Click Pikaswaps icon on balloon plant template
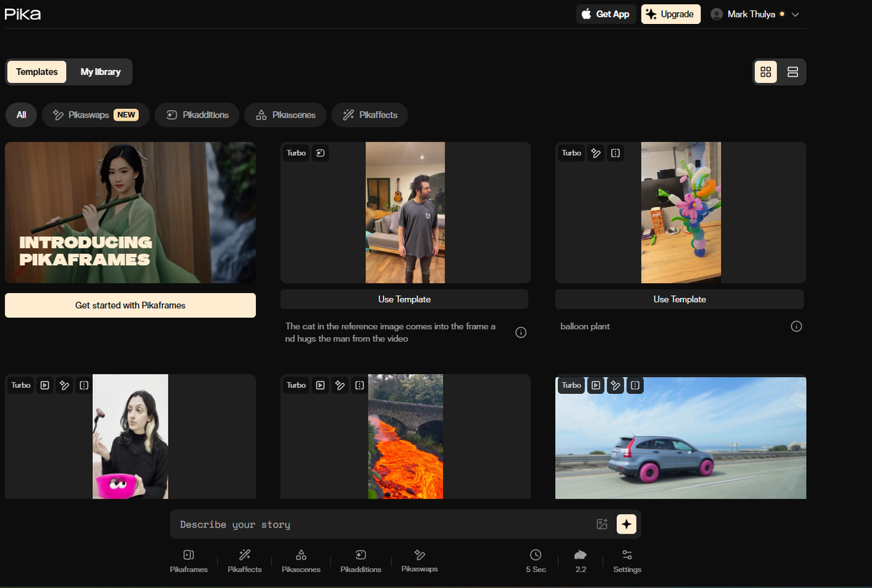872x588 pixels. click(x=596, y=153)
